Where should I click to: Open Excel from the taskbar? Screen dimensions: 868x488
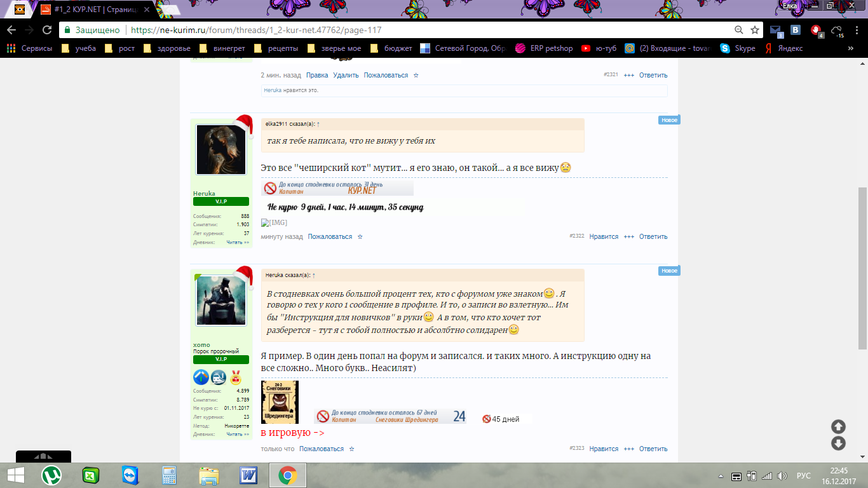[91, 475]
